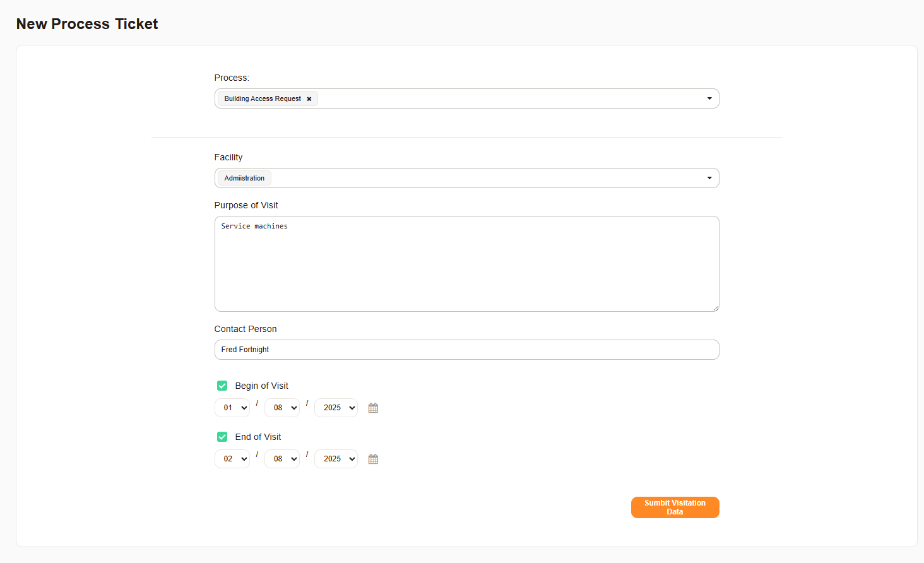Click the Contact Person input showing Fred Fortnight
Viewport: 924px width, 563px height.
[466, 349]
